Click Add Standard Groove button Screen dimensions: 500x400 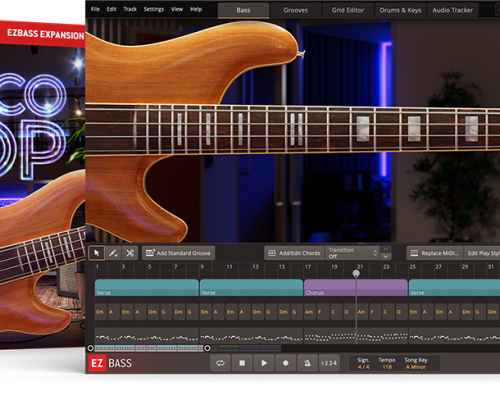pos(178,253)
